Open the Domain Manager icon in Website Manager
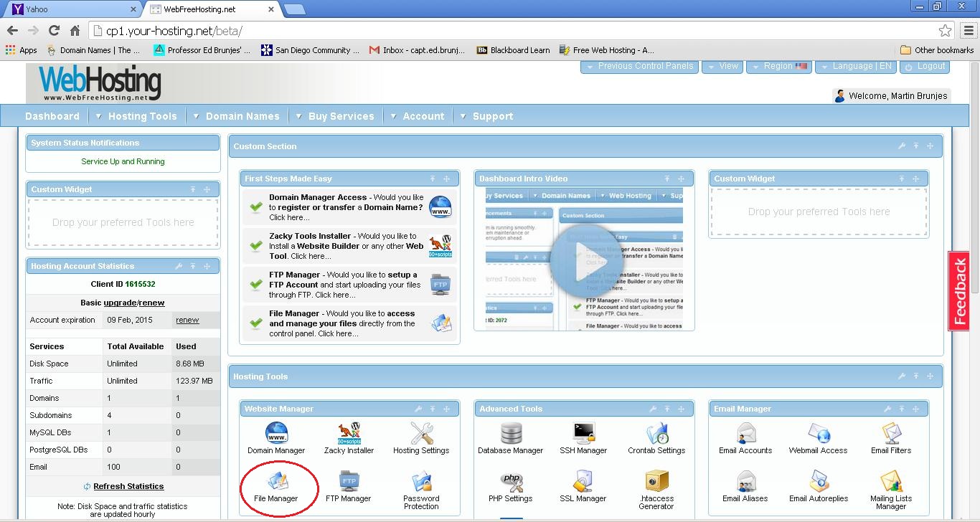This screenshot has width=980, height=522. pos(276,433)
